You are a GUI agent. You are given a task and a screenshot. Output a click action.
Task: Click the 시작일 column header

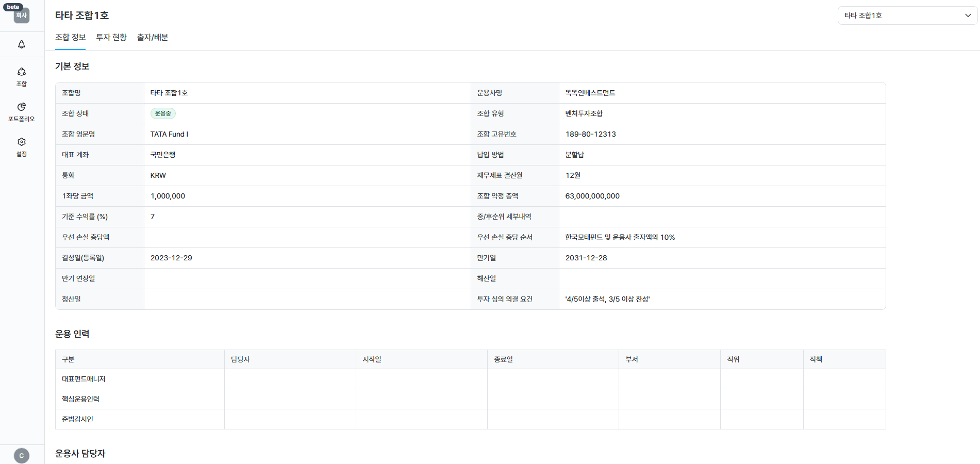click(x=372, y=359)
